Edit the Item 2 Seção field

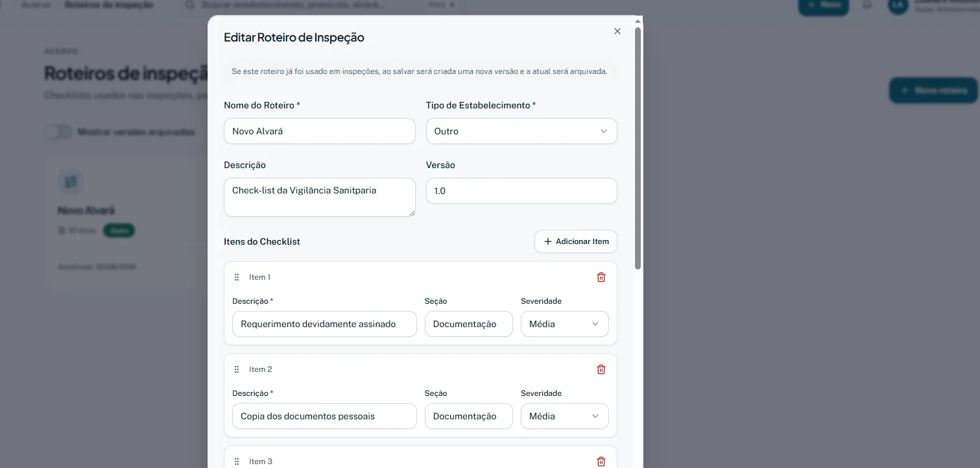(469, 416)
